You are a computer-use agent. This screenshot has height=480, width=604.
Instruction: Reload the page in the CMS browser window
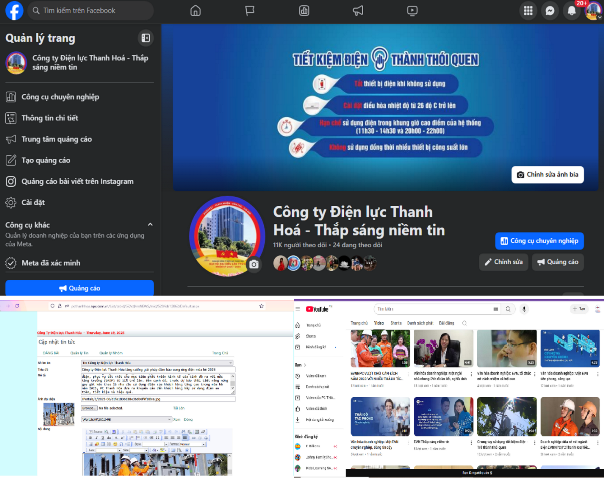tap(17, 306)
